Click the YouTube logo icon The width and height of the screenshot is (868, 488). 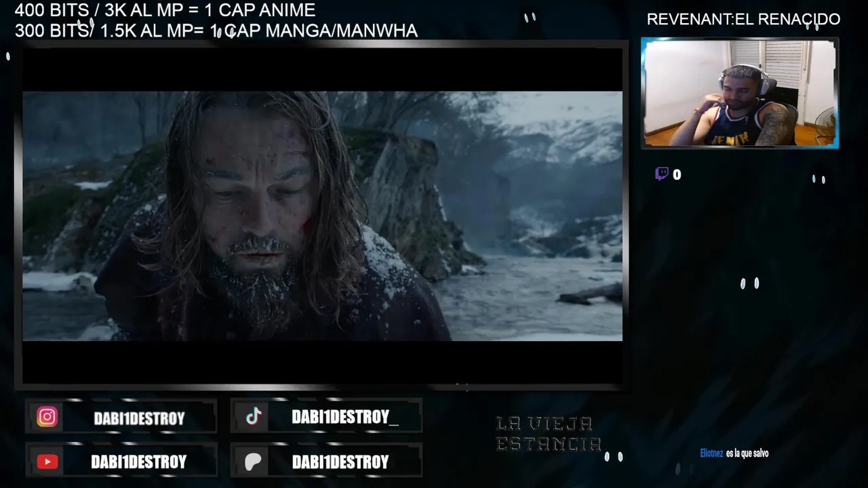click(47, 462)
